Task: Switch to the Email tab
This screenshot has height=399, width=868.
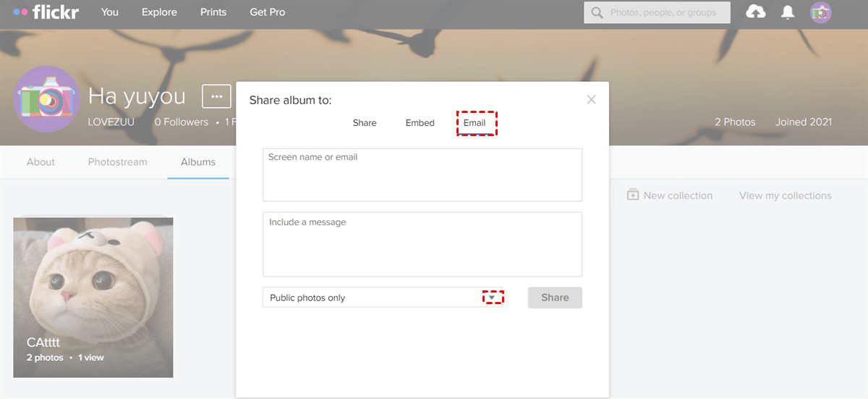Action: click(x=475, y=123)
